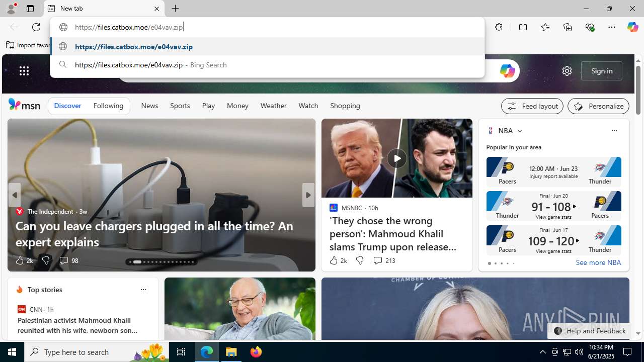Open Browser essentials icon
The height and width of the screenshot is (362, 644).
[x=590, y=27]
